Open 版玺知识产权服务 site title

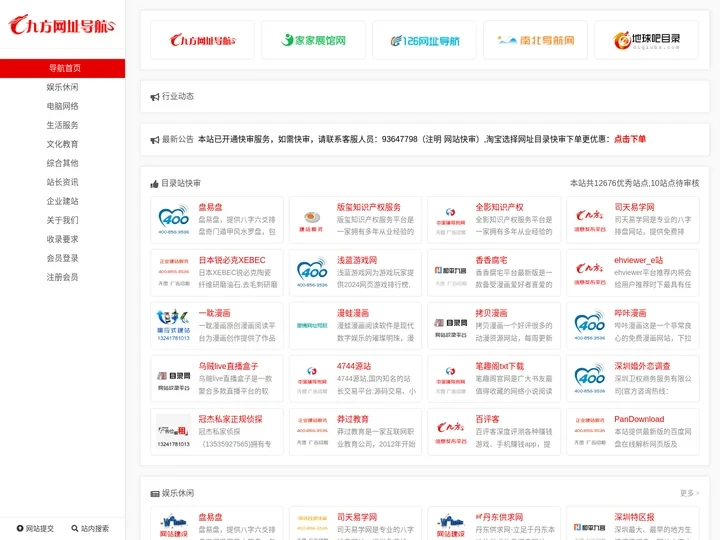[369, 207]
